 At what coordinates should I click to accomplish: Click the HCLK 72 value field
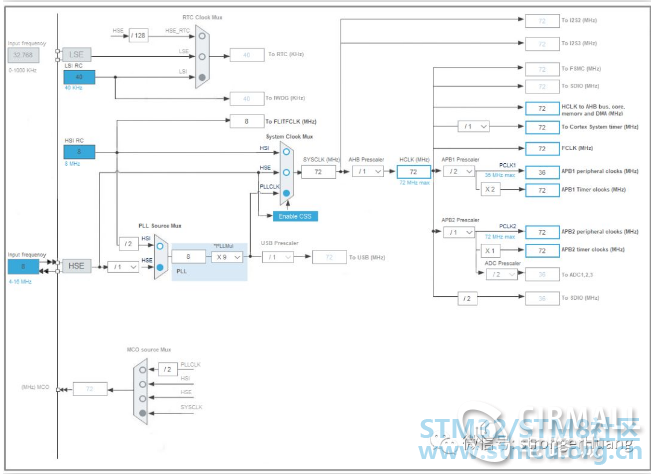pyautogui.click(x=414, y=172)
